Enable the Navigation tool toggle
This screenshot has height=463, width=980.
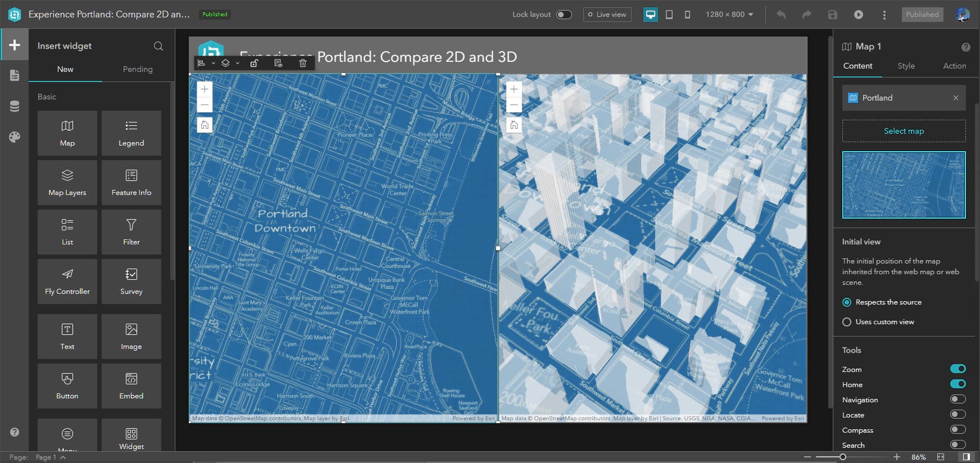[x=958, y=400]
